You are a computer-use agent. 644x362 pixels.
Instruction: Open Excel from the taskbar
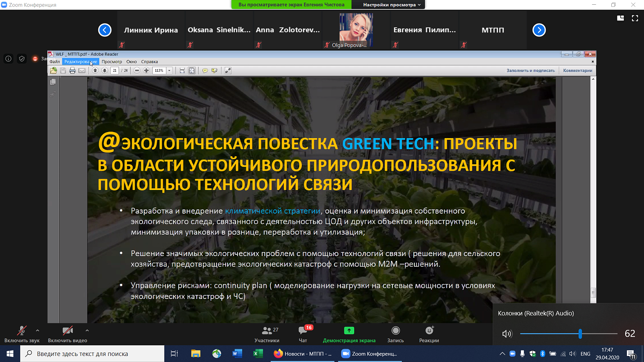pos(258,354)
